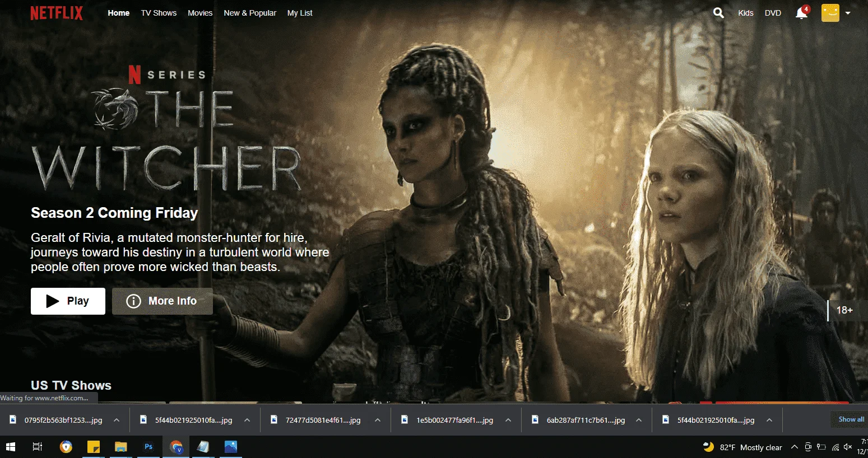Play The Witcher
Viewport: 868px width, 458px height.
[68, 301]
